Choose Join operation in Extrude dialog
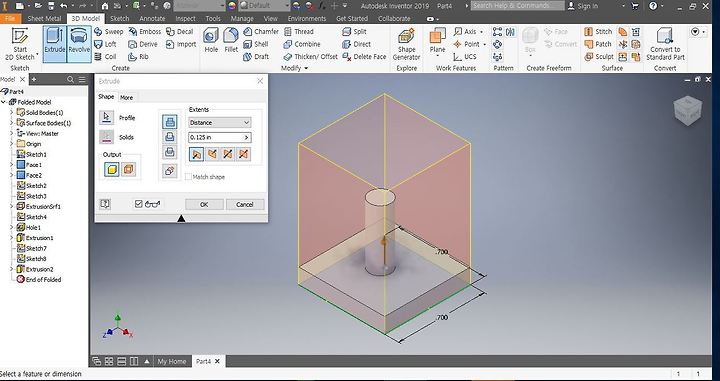The image size is (720, 381). pyautogui.click(x=169, y=122)
